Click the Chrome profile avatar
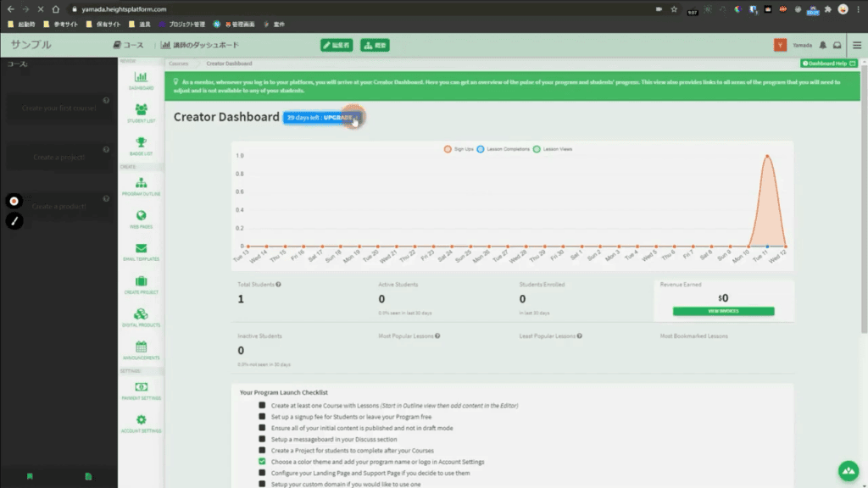 point(843,8)
